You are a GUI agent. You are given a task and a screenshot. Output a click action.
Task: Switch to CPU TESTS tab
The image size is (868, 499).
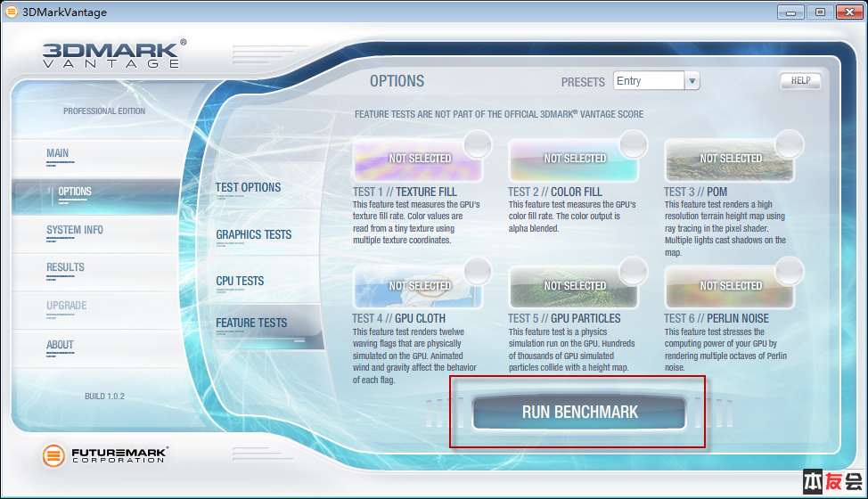[240, 281]
